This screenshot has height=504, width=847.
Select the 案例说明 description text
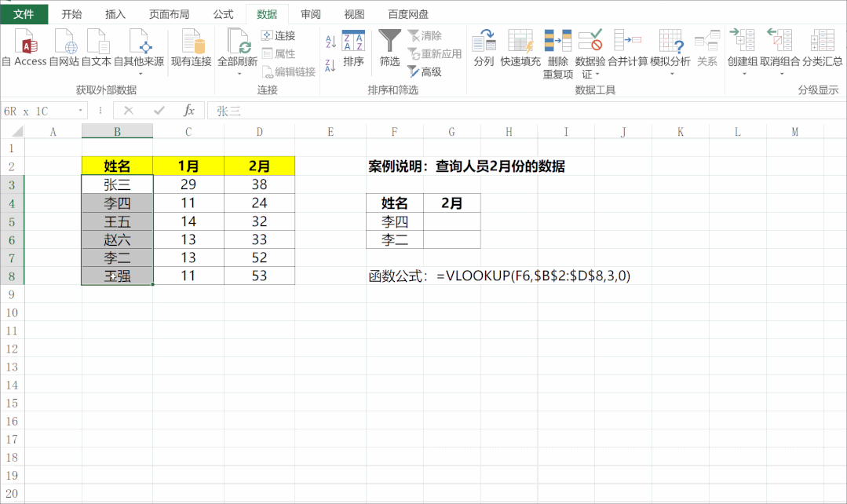pos(467,166)
